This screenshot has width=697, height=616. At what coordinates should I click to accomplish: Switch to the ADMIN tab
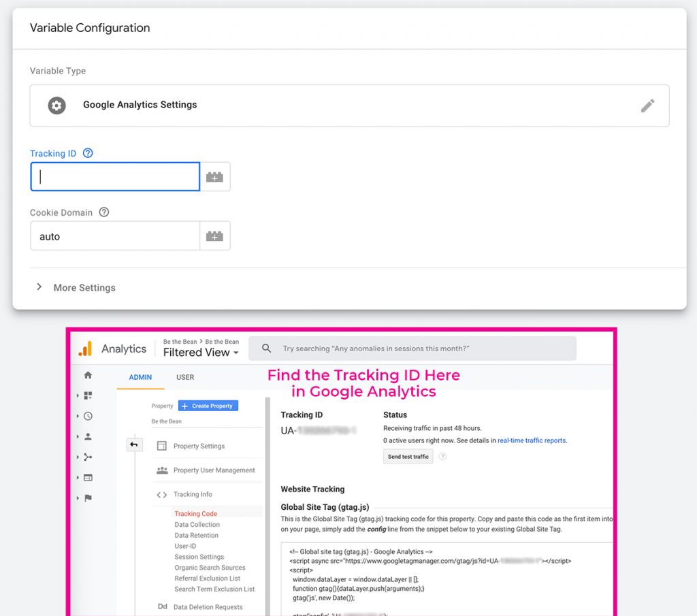[x=140, y=377]
